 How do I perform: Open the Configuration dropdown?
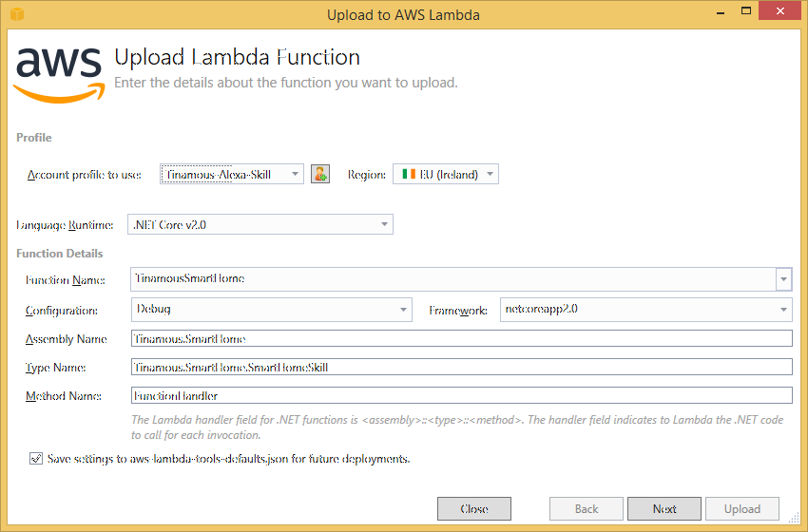pos(271,309)
